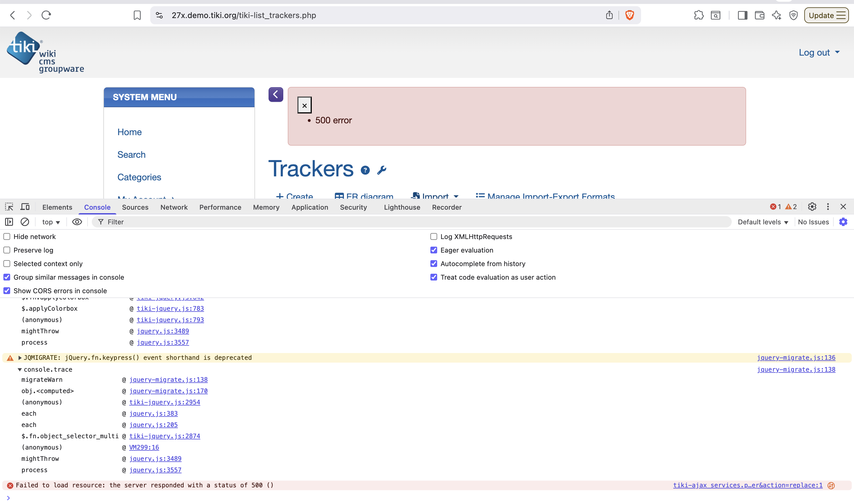Open the console sidebar panel icon
Image resolution: width=854 pixels, height=504 pixels.
(x=9, y=222)
